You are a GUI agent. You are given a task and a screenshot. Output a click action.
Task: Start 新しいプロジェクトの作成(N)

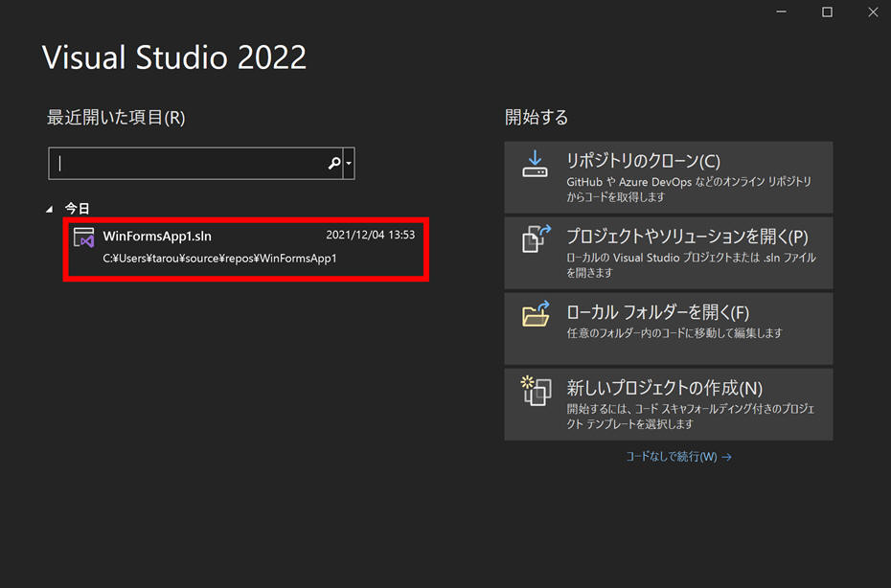click(x=669, y=404)
